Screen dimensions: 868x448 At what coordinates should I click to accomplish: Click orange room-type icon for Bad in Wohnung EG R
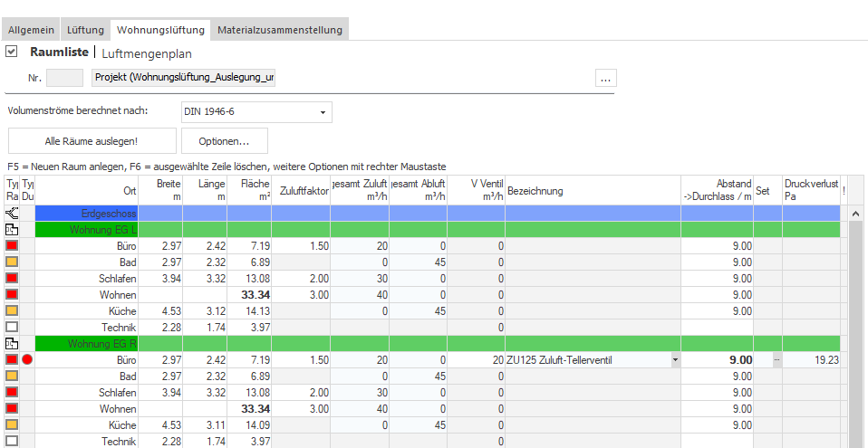click(11, 377)
